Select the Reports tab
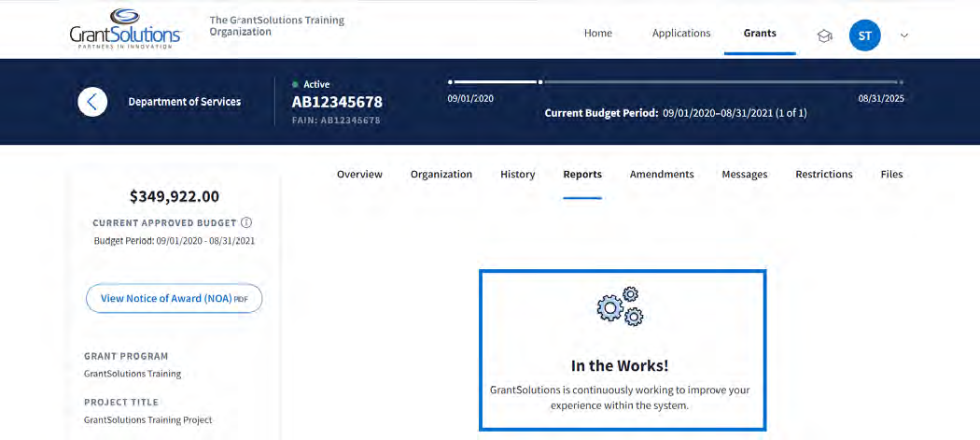Viewport: 980px width, 440px height. 582,175
